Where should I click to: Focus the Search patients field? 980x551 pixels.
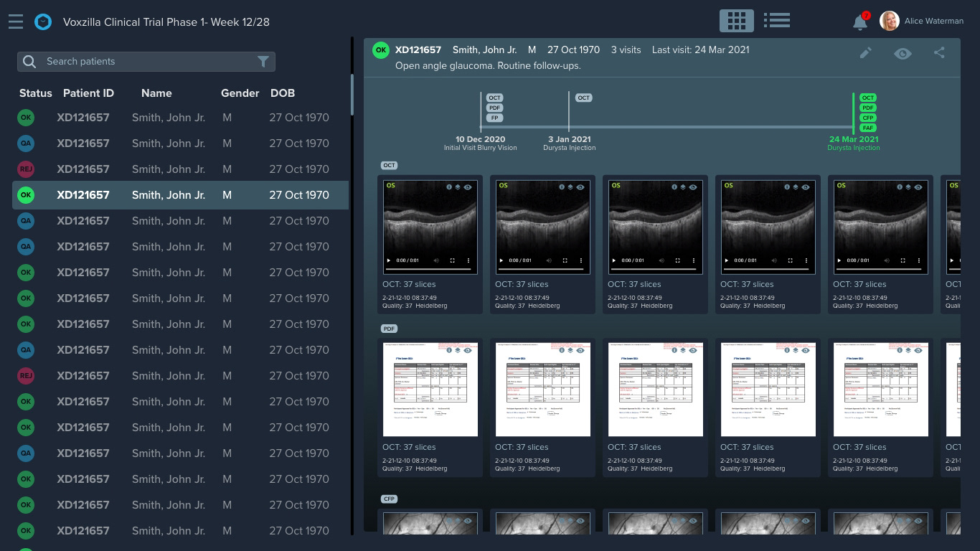point(146,62)
